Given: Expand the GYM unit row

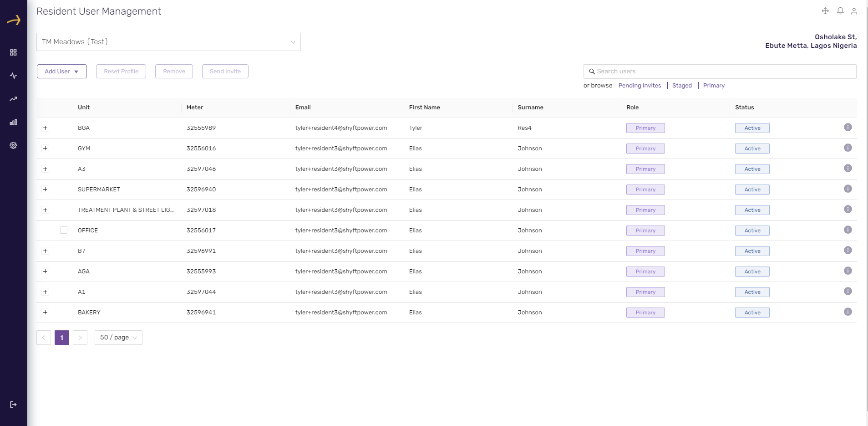Looking at the screenshot, I should click(45, 149).
